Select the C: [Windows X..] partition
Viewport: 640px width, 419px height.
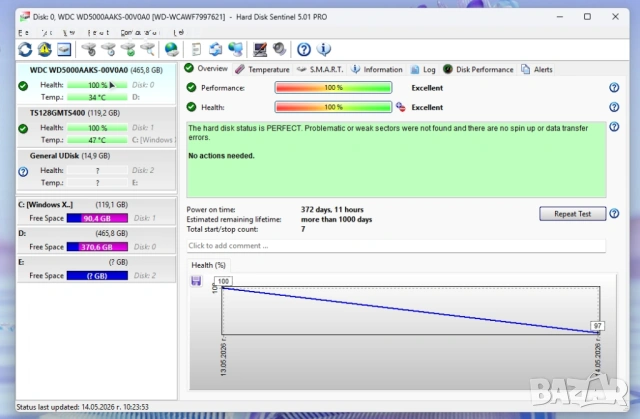click(x=96, y=211)
